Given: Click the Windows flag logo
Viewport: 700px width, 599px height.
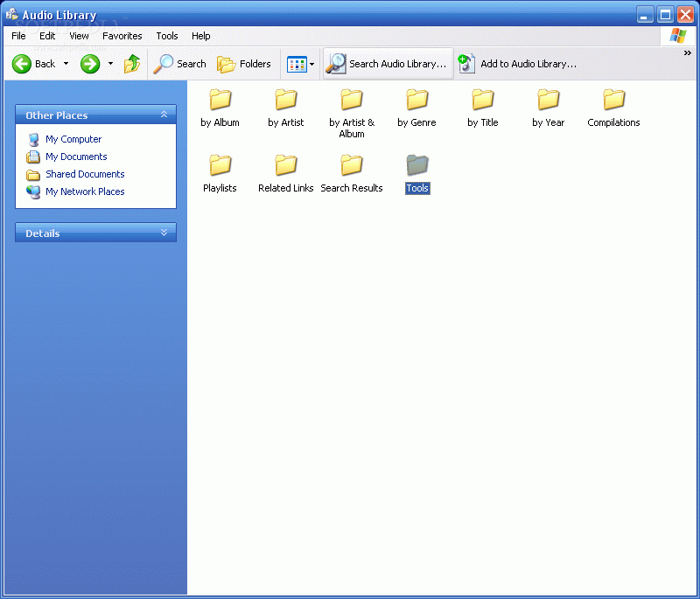Looking at the screenshot, I should click(677, 36).
